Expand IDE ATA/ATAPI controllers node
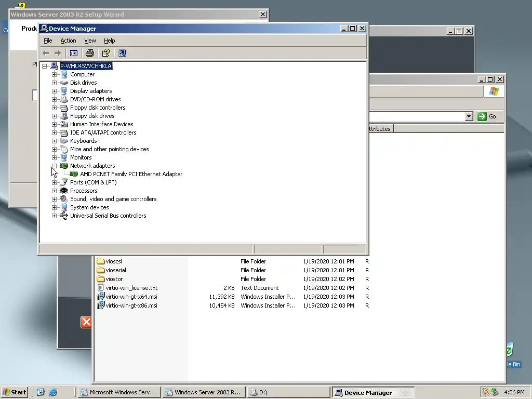 click(54, 132)
